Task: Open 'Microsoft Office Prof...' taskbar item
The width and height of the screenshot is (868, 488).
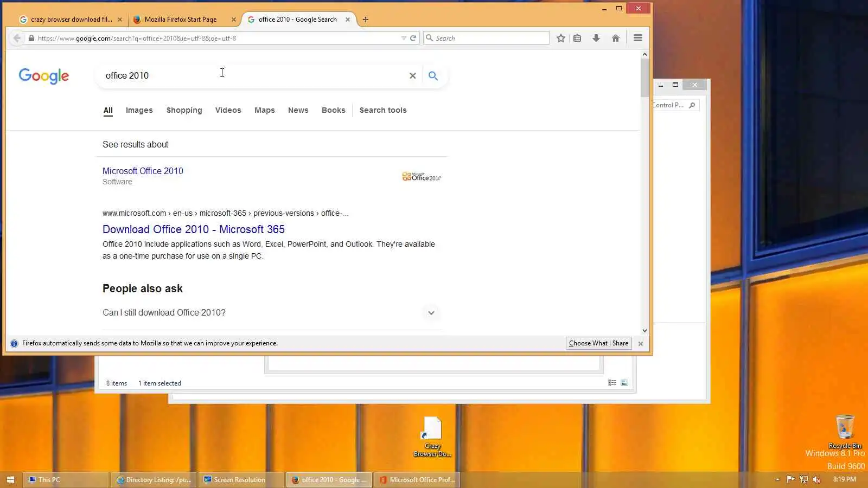Action: click(x=417, y=480)
